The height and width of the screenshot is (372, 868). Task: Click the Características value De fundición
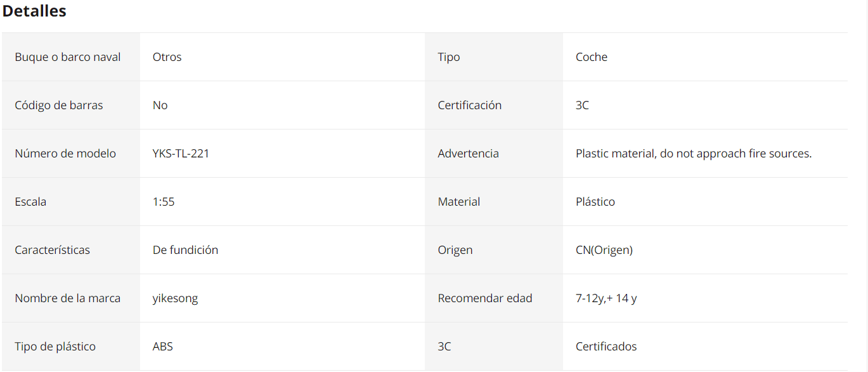[185, 250]
